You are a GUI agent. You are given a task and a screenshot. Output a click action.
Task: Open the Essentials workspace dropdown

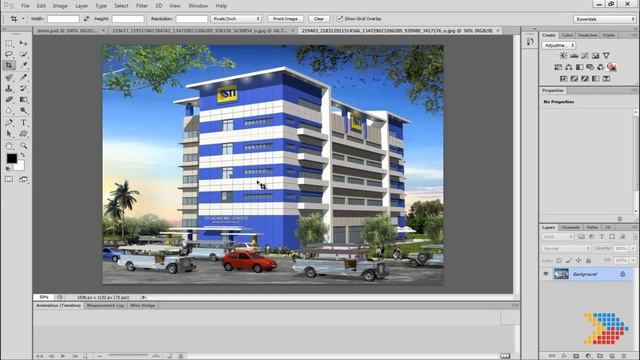[604, 19]
